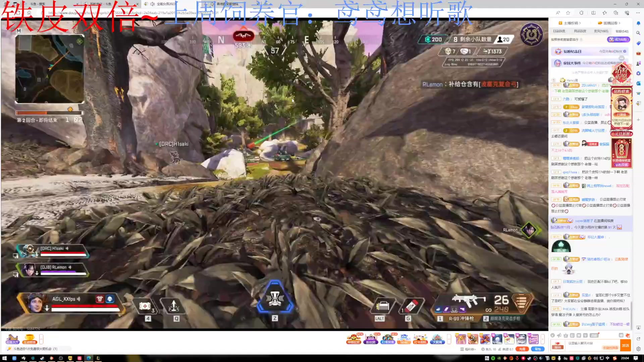Open the Steam icon on the taskbar
644x362 pixels.
click(x=42, y=358)
